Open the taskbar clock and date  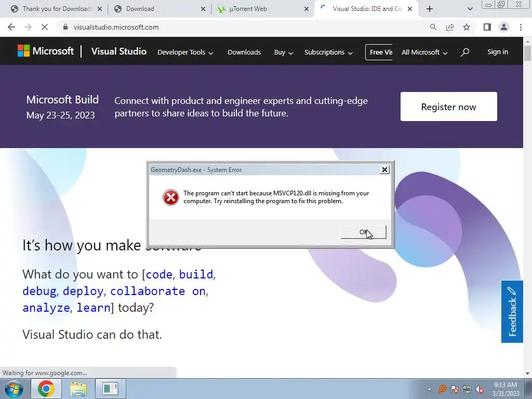506,389
